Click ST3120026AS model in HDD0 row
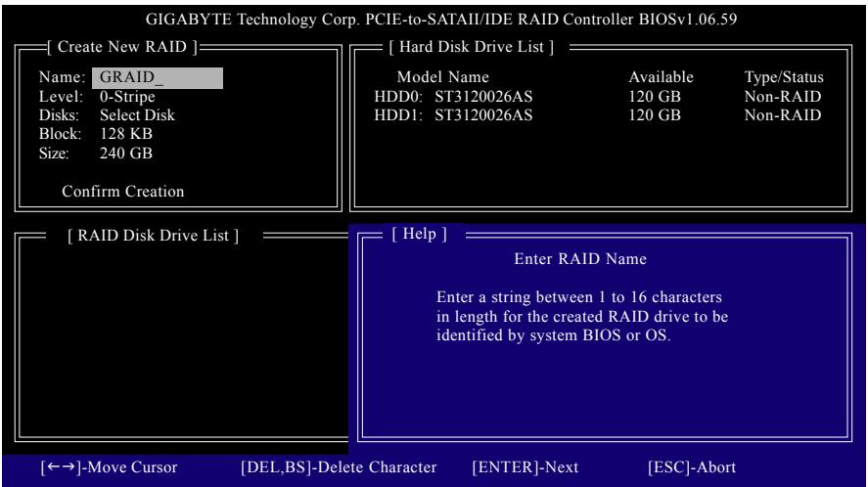The height and width of the screenshot is (487, 868). tap(483, 96)
